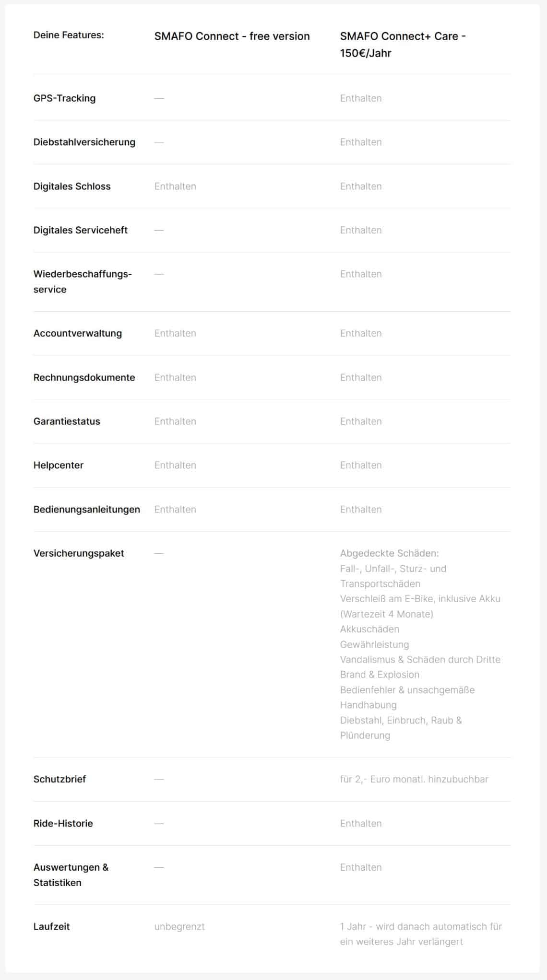The height and width of the screenshot is (980, 547).
Task: Select the Schutzbrief row label
Action: tap(59, 779)
